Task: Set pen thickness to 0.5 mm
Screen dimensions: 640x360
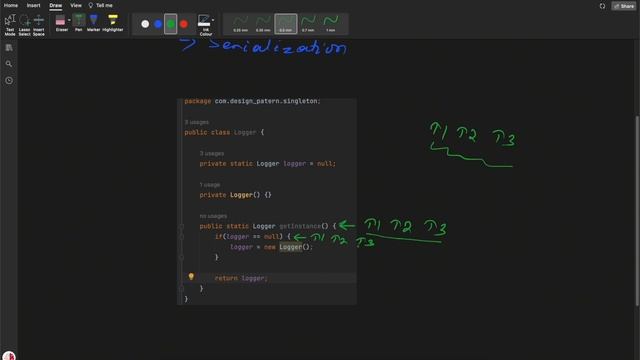Action: 286,24
